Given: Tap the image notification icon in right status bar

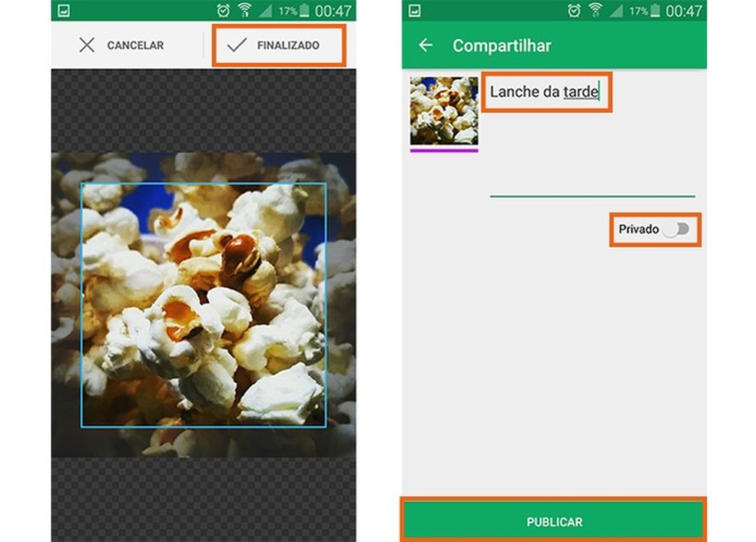Looking at the screenshot, I should (x=415, y=10).
